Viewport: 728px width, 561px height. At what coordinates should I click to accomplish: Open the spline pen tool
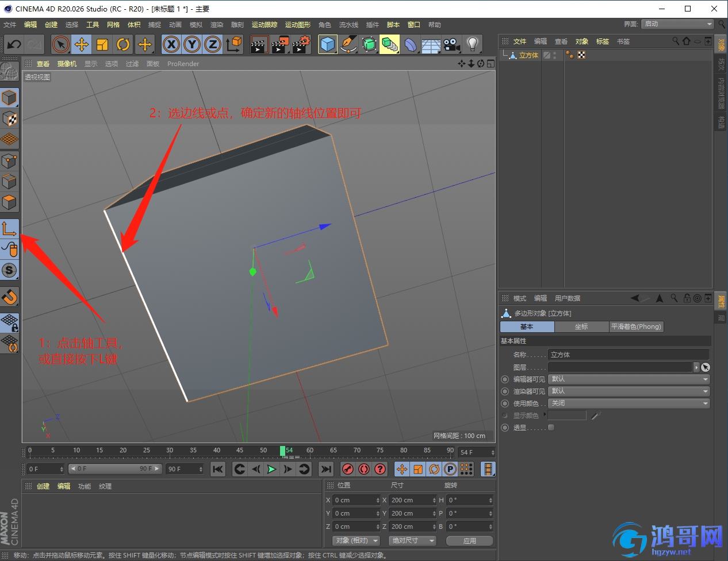348,44
